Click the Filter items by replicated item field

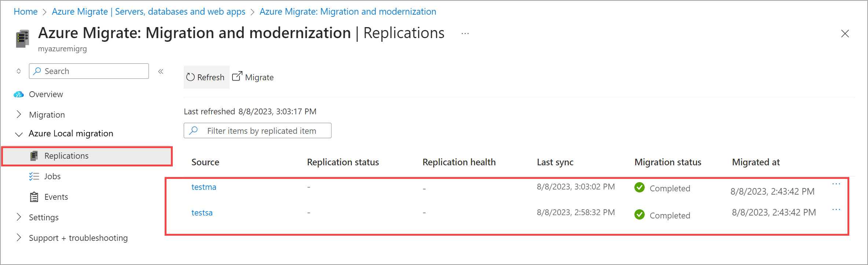pyautogui.click(x=261, y=131)
